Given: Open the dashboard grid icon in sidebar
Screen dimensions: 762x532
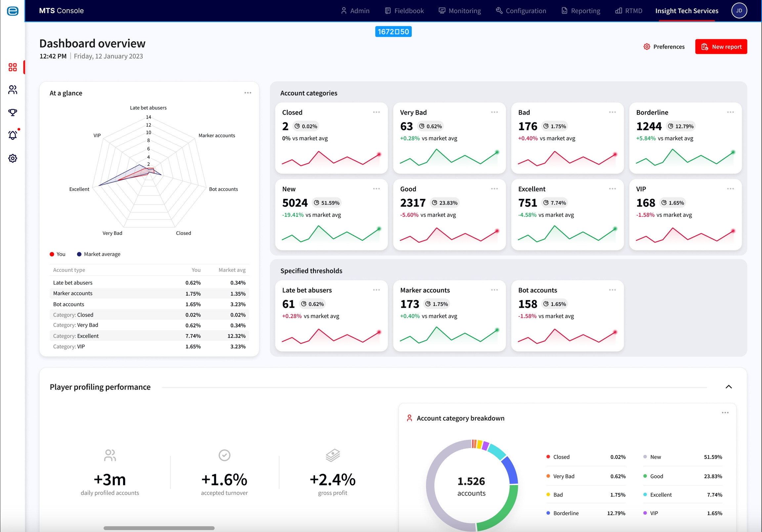Looking at the screenshot, I should tap(13, 67).
